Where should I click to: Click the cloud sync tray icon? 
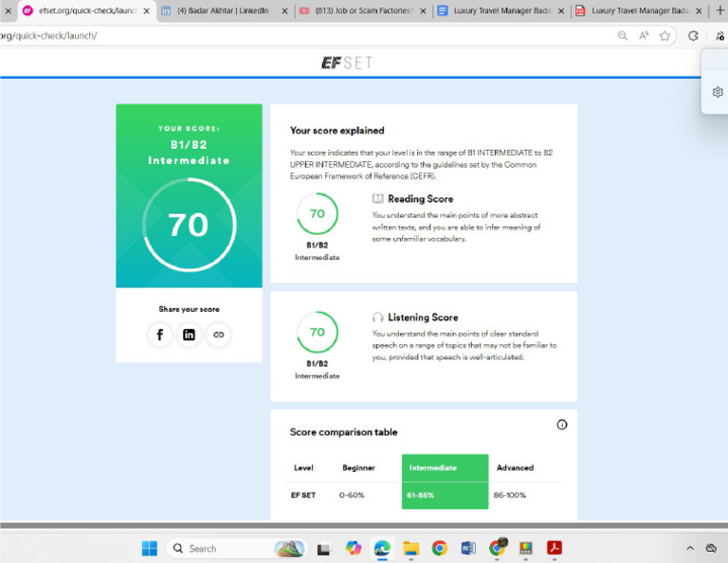711,549
